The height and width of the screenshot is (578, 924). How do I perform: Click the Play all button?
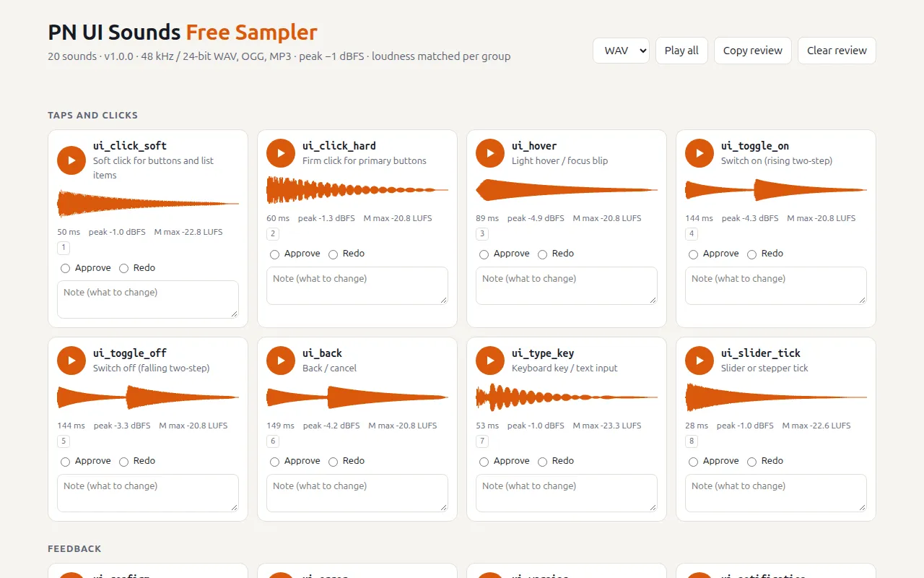pos(681,51)
